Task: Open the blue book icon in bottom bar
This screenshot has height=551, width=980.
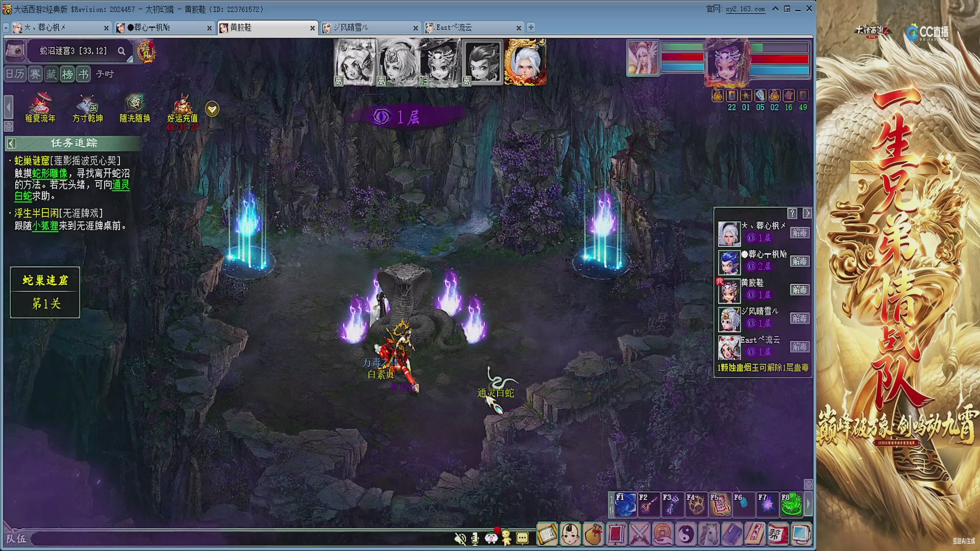Action: (x=732, y=535)
